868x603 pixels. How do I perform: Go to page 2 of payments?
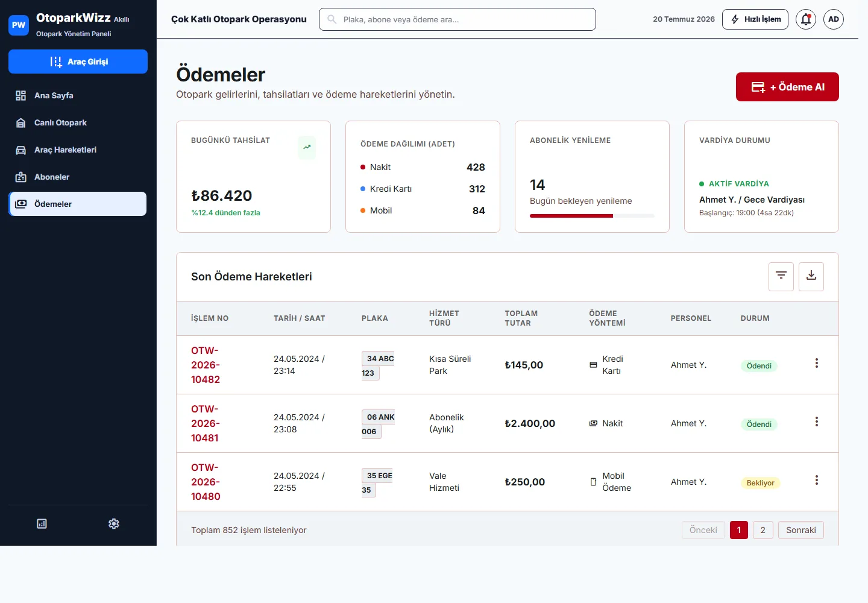pyautogui.click(x=763, y=530)
